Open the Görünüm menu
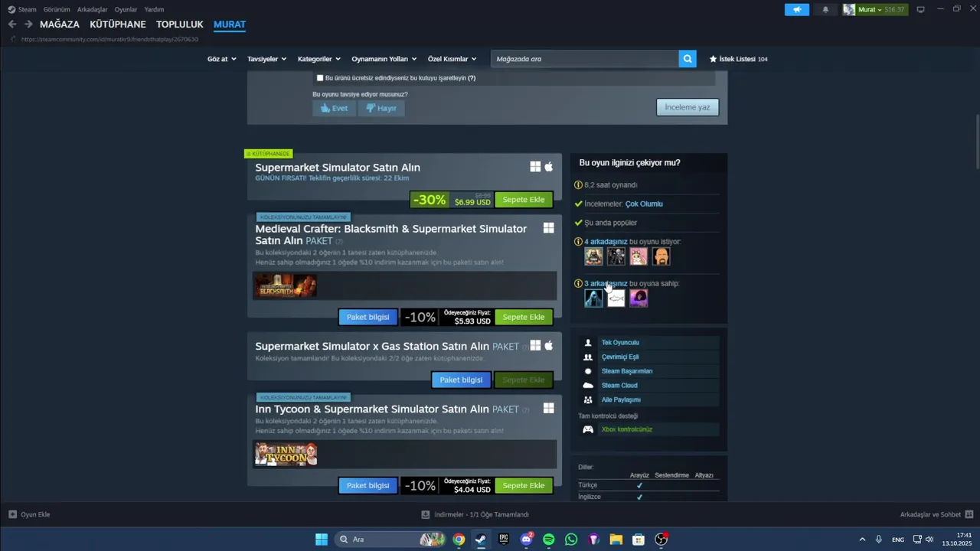 pos(57,9)
